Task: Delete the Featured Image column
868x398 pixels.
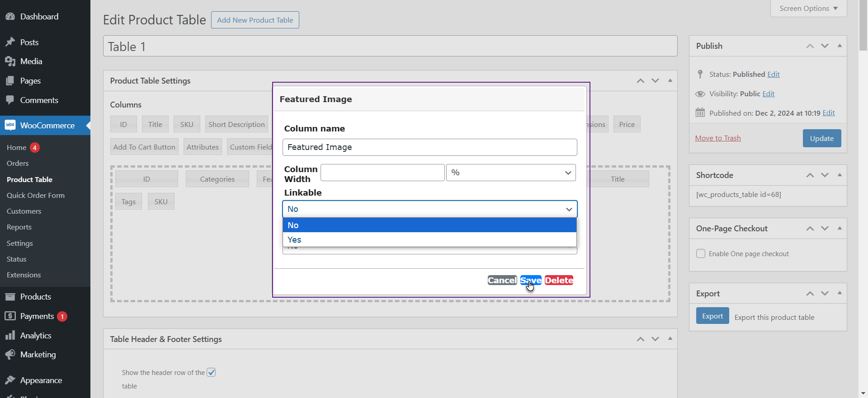Action: (x=559, y=281)
